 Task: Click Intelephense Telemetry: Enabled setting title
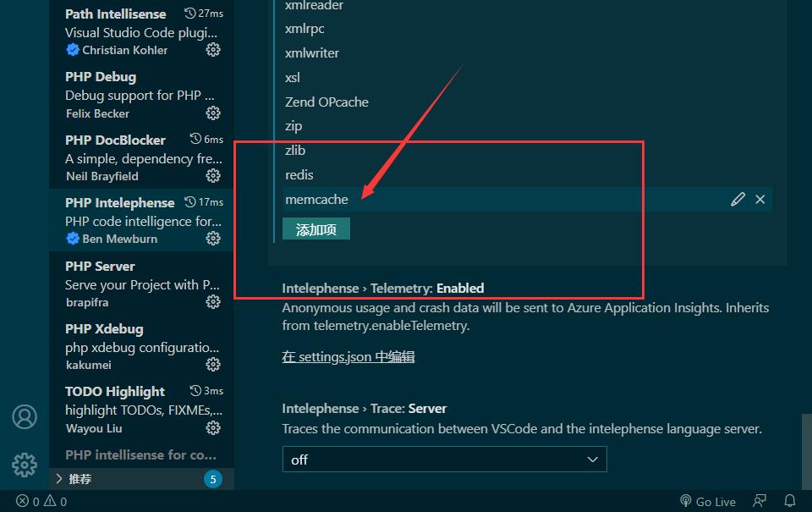pyautogui.click(x=382, y=288)
